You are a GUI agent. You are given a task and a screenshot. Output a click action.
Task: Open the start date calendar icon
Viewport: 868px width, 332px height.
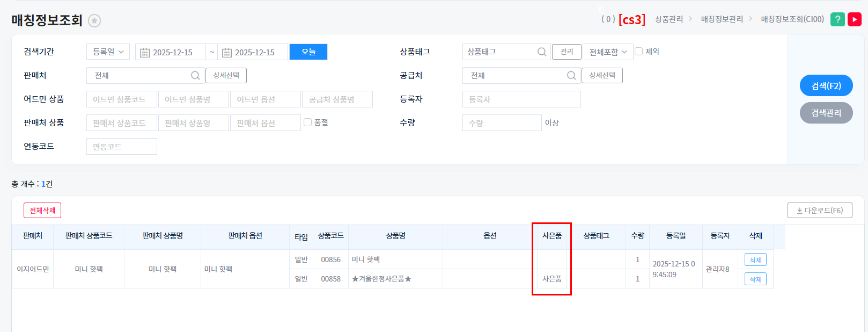pyautogui.click(x=145, y=53)
